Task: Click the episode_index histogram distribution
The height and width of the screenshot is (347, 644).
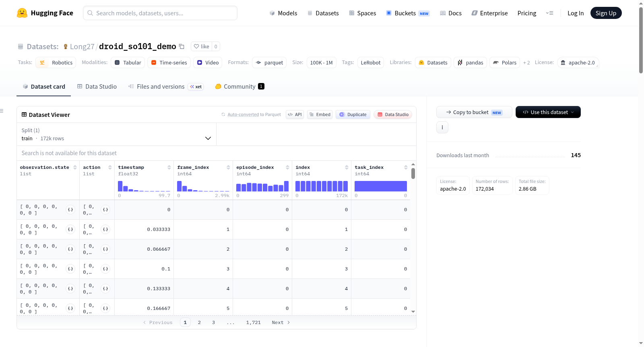Action: (x=262, y=186)
